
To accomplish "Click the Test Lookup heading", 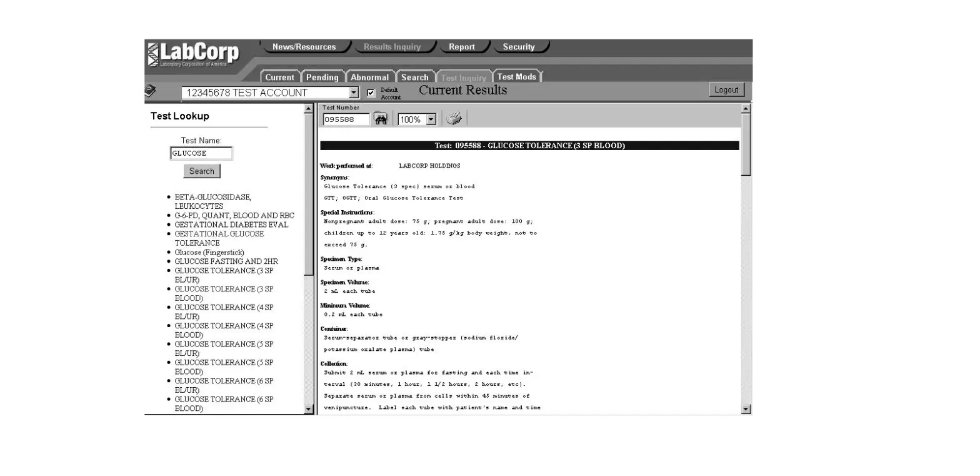I will (180, 116).
